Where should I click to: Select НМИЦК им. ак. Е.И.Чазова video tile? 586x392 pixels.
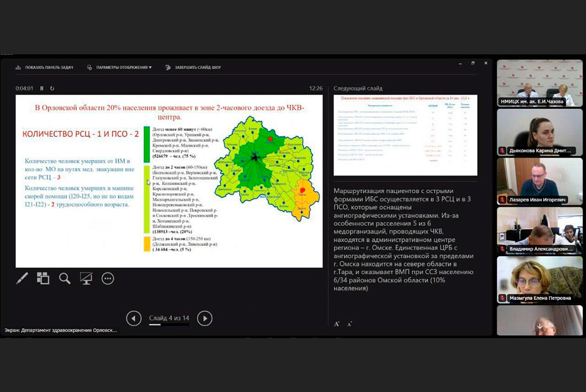click(x=540, y=83)
